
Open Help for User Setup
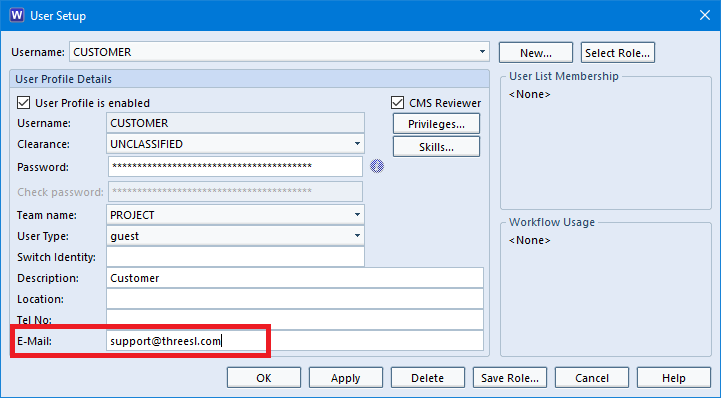click(x=674, y=378)
